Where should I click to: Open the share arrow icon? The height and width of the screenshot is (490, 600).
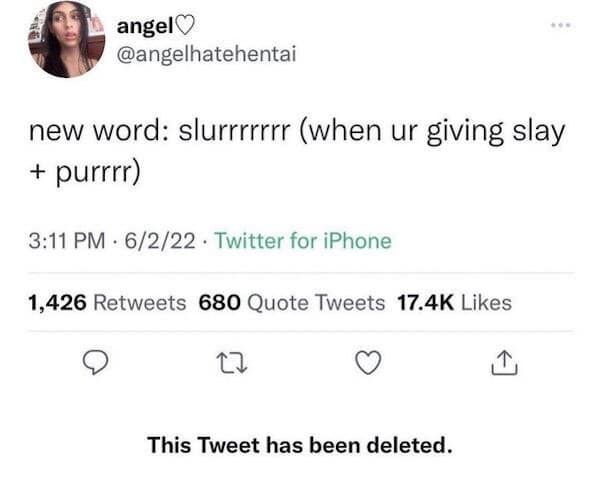[x=504, y=362]
